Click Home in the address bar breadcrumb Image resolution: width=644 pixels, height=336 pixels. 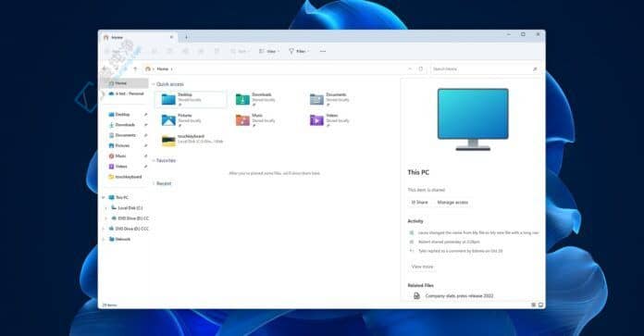click(x=163, y=69)
